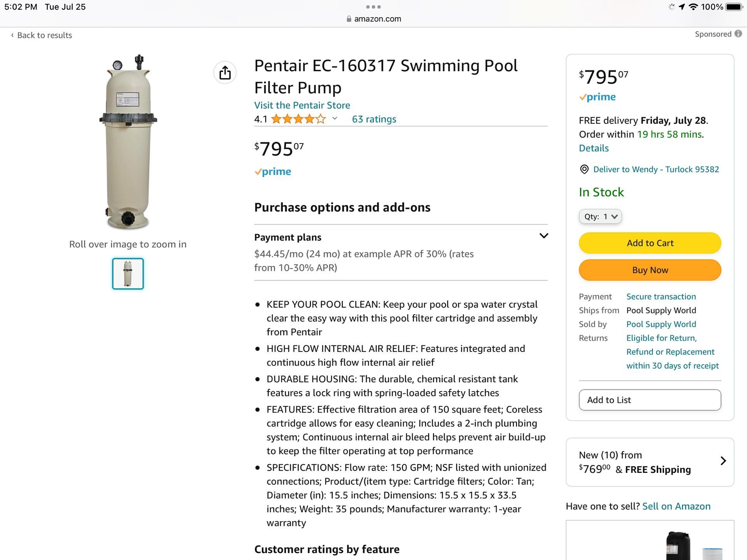
Task: Open Pool Supply World seller link
Action: [661, 324]
